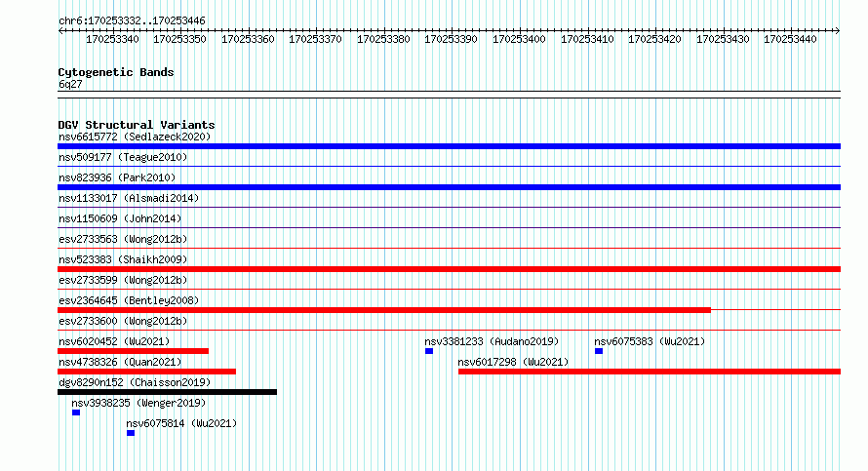Click the nsv6017298 (Wu2021) label
The height and width of the screenshot is (471, 868).
click(513, 362)
